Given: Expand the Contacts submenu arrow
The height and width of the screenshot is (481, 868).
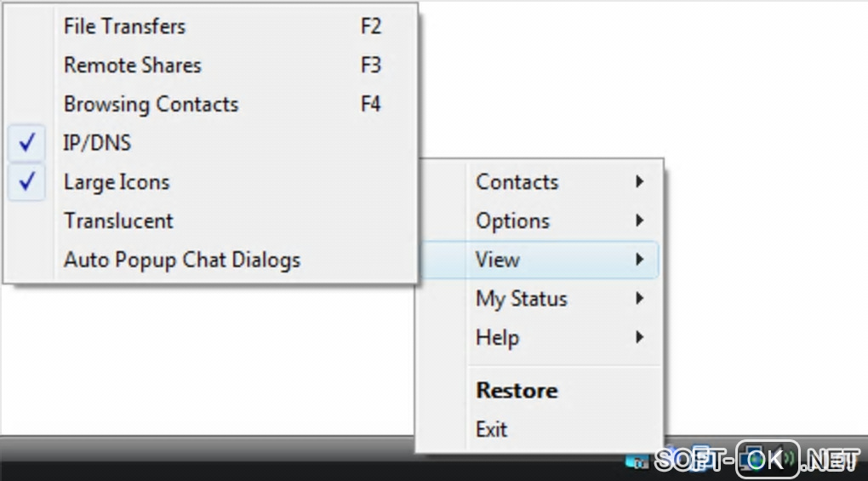Looking at the screenshot, I should coord(640,181).
